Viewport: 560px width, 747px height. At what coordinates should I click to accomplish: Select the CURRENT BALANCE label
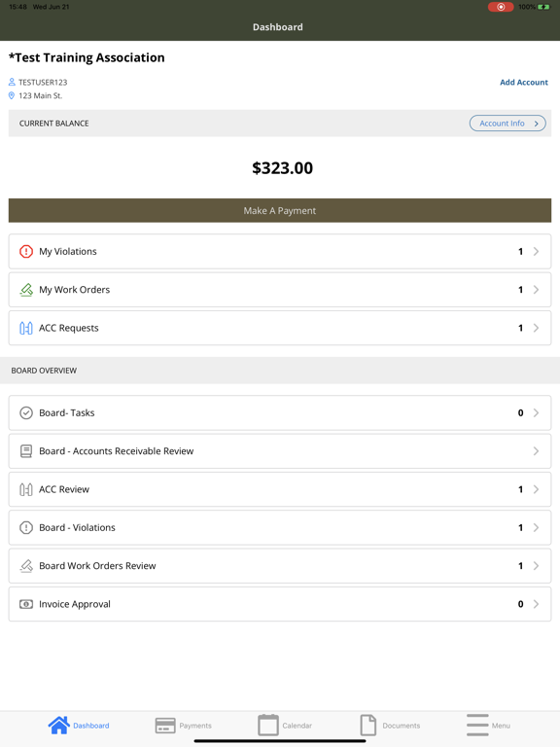pos(53,124)
